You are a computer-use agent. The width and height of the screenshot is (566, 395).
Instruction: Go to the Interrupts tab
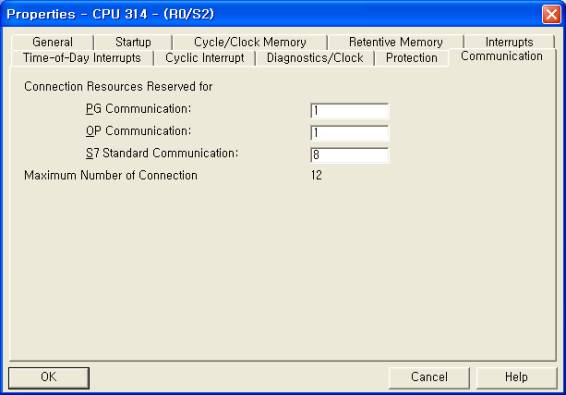point(509,42)
